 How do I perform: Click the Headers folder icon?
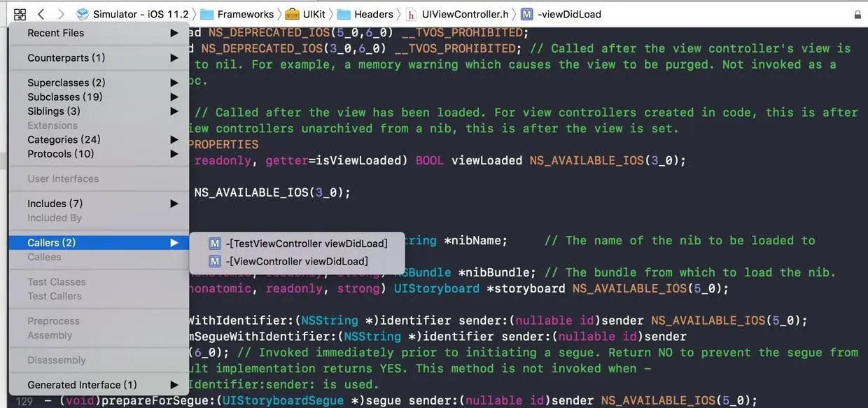[344, 14]
